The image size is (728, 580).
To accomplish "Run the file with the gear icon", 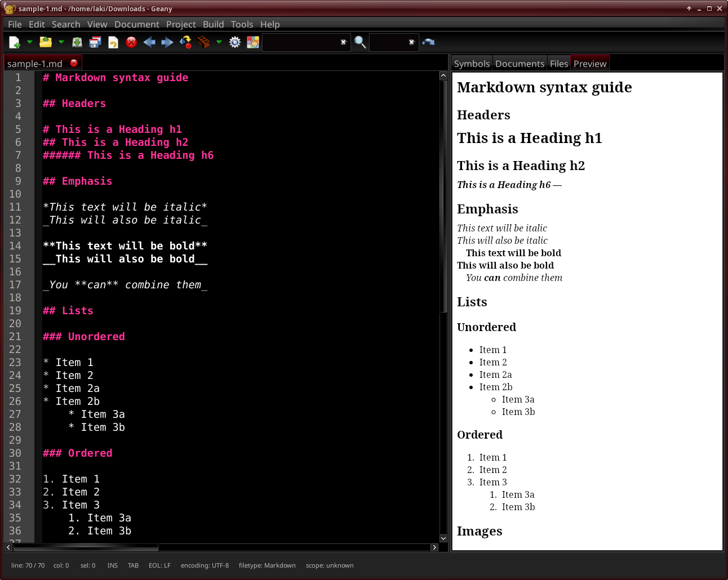I will (x=235, y=42).
